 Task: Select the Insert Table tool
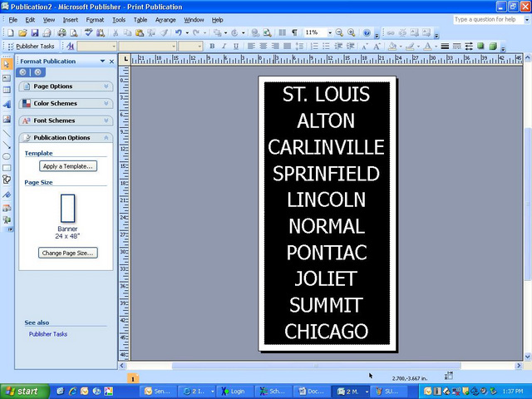click(7, 90)
